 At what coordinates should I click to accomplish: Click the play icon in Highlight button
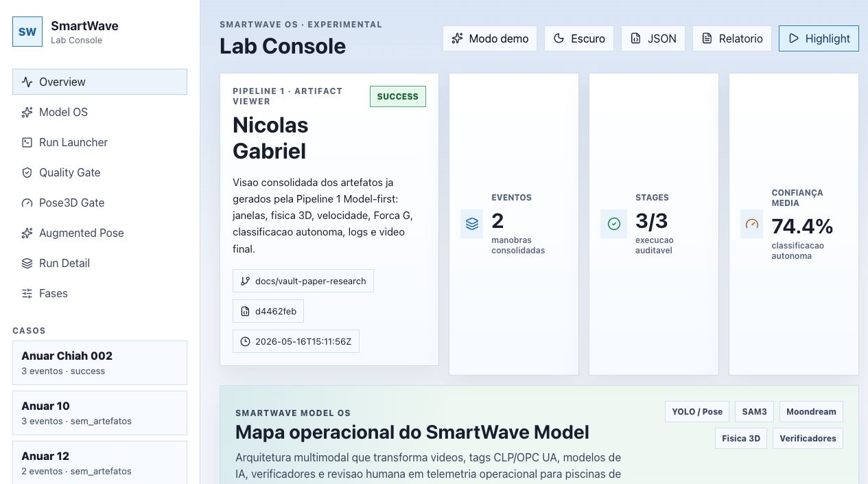coord(794,38)
